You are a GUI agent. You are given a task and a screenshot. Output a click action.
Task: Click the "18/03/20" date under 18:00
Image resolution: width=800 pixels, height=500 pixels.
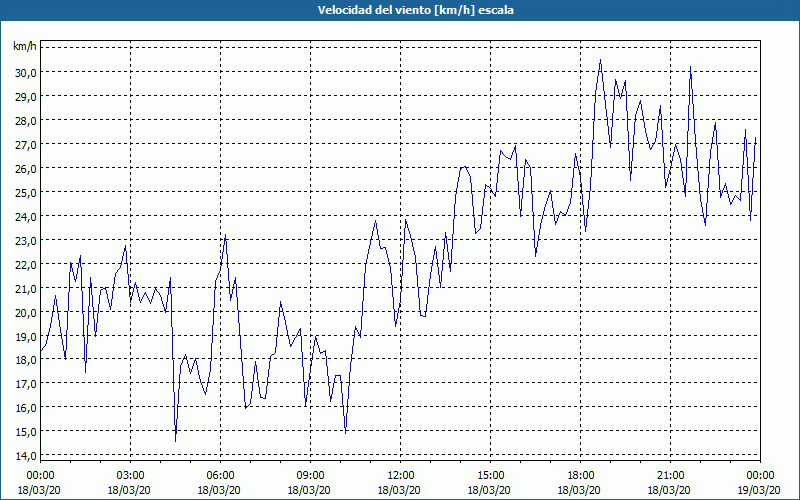580,490
